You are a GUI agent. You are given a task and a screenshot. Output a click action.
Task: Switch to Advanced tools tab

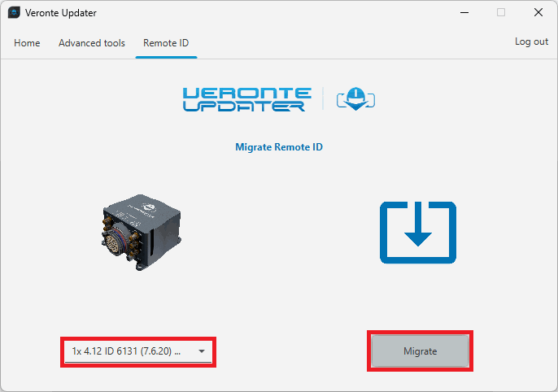point(91,43)
